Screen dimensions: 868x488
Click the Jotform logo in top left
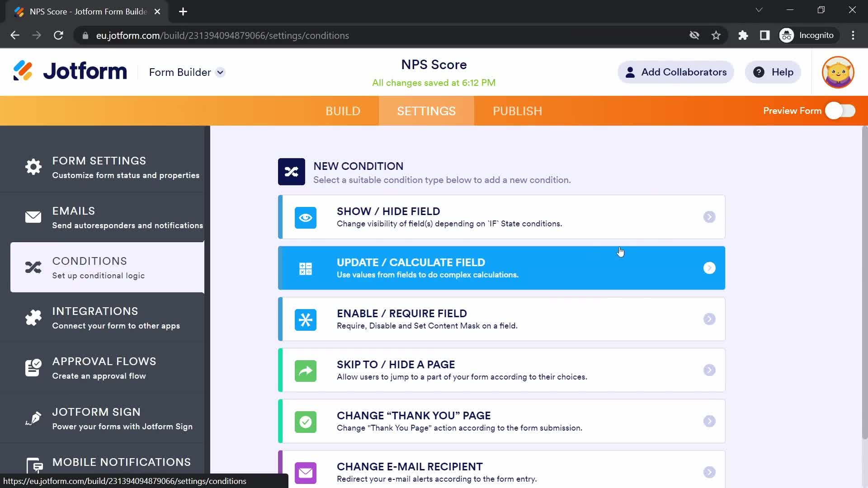70,71
